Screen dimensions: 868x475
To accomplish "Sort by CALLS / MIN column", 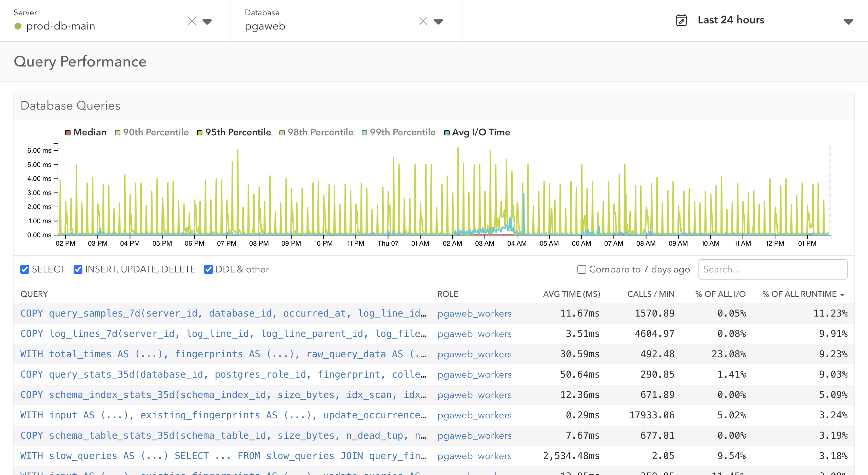I will coord(651,294).
